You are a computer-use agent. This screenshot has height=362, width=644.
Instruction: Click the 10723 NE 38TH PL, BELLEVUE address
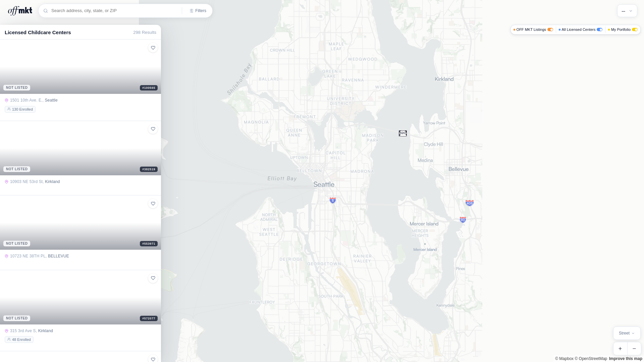(40, 256)
